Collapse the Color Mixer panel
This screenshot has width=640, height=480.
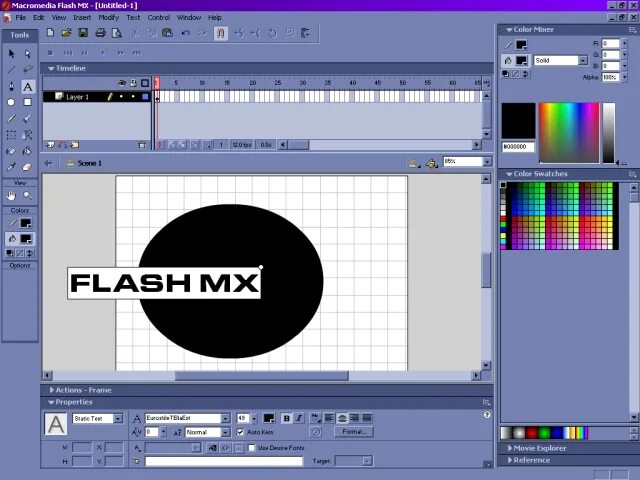[509, 30]
